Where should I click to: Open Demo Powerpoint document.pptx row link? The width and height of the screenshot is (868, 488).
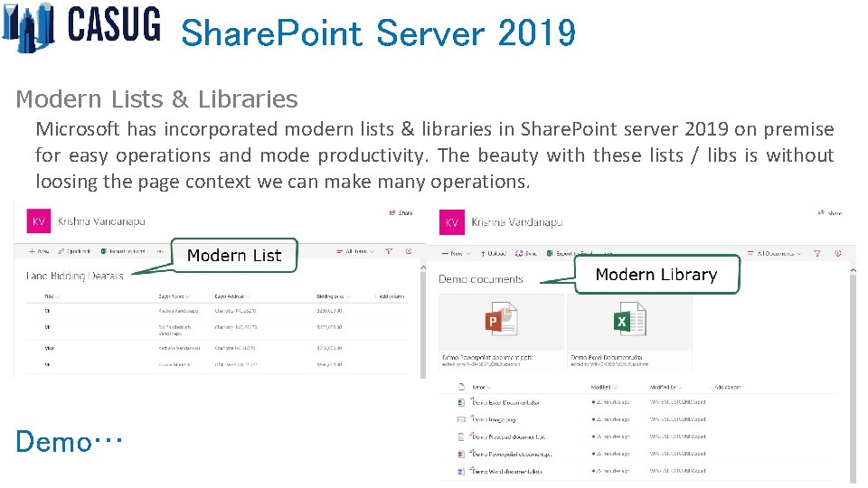point(512,455)
